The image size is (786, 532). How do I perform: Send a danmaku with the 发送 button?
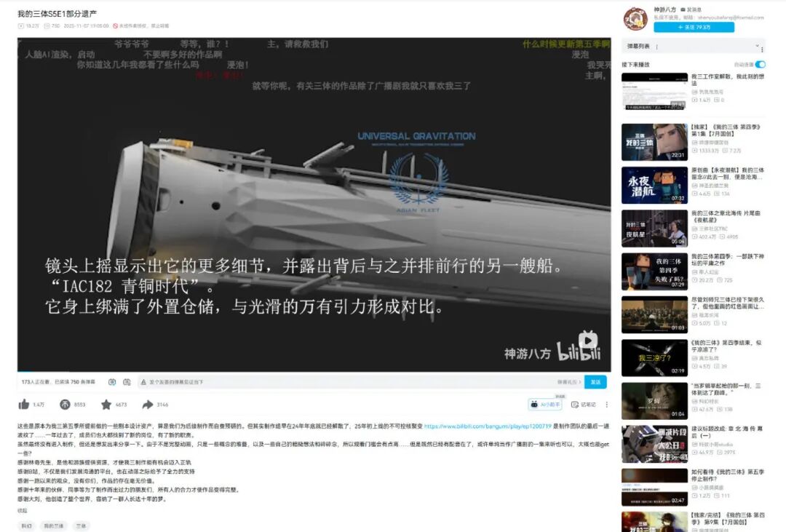(x=595, y=382)
